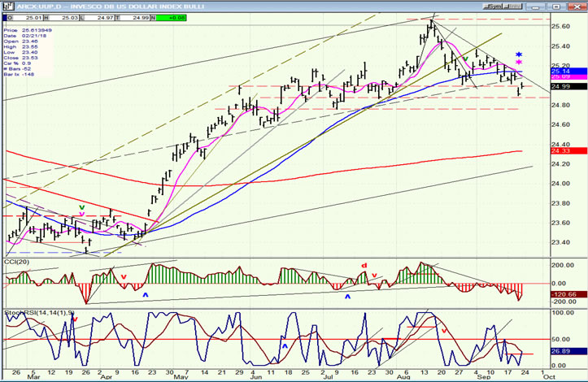Click the open price field 25.01
The height and width of the screenshot is (382, 588).
27,18
